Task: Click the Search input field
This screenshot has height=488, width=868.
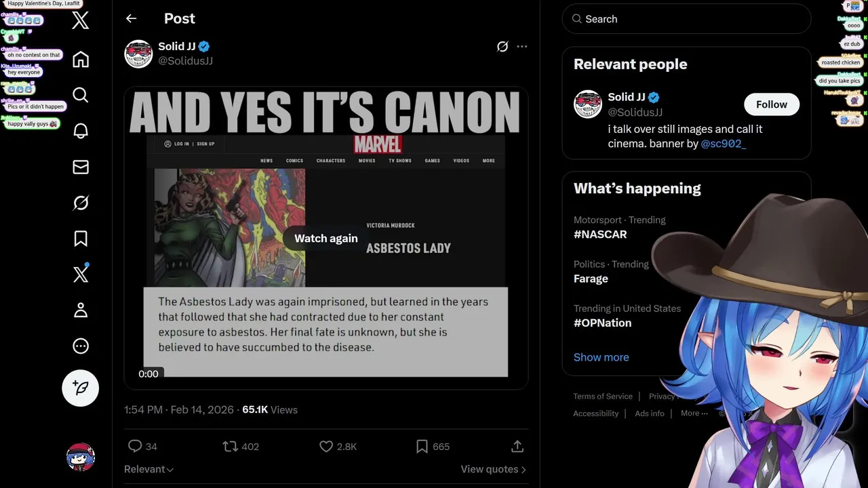Action: 686,19
